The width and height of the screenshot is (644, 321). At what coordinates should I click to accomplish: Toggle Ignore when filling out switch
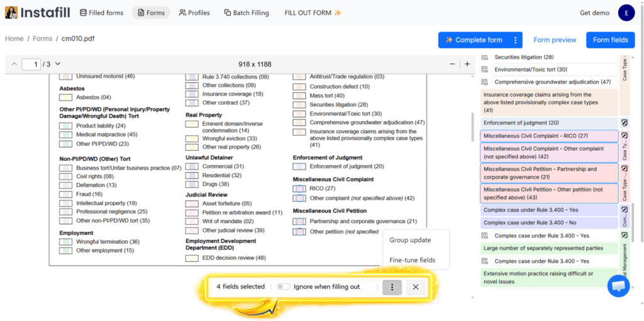[284, 287]
